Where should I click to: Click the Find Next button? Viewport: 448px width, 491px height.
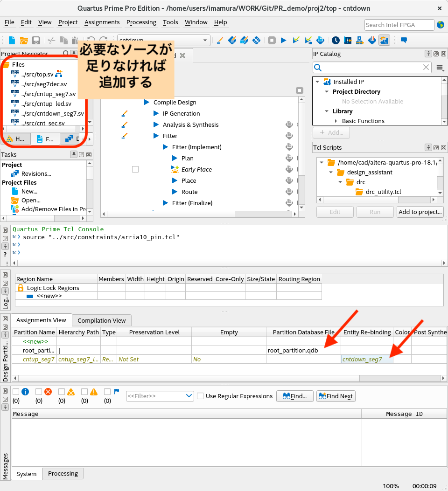click(x=336, y=396)
